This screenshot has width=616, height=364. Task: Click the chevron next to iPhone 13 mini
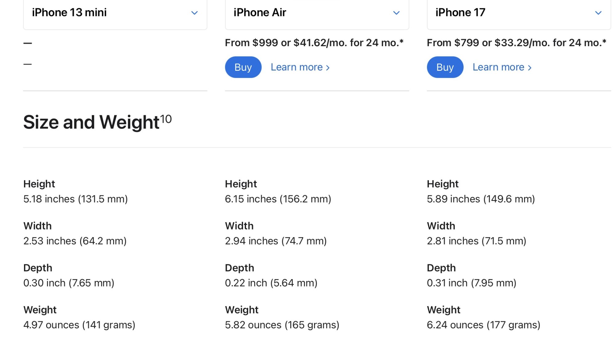pos(194,13)
